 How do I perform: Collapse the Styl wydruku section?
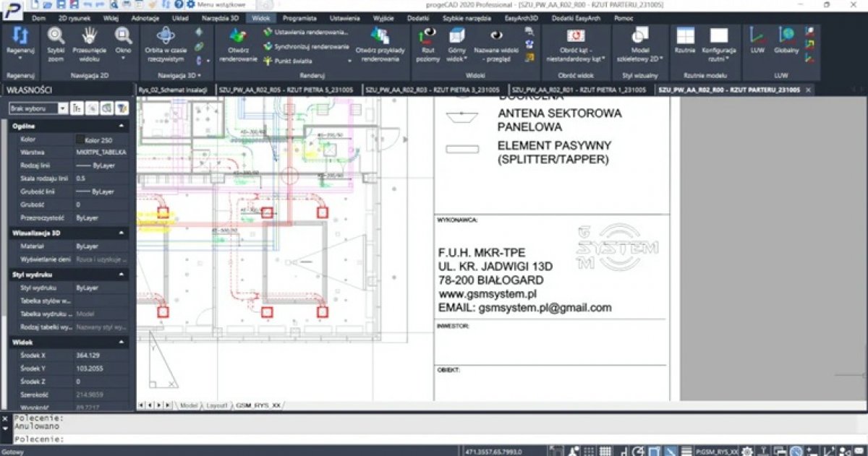coord(121,275)
